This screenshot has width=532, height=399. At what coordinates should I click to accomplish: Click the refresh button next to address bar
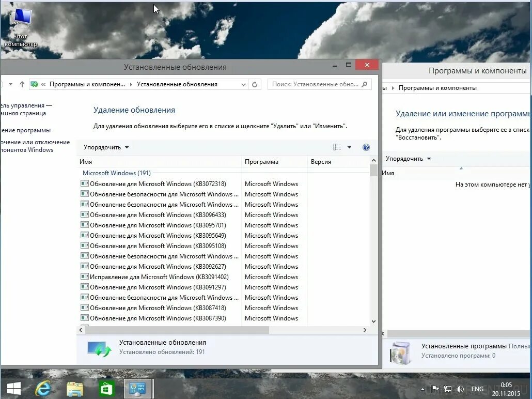[x=255, y=84]
